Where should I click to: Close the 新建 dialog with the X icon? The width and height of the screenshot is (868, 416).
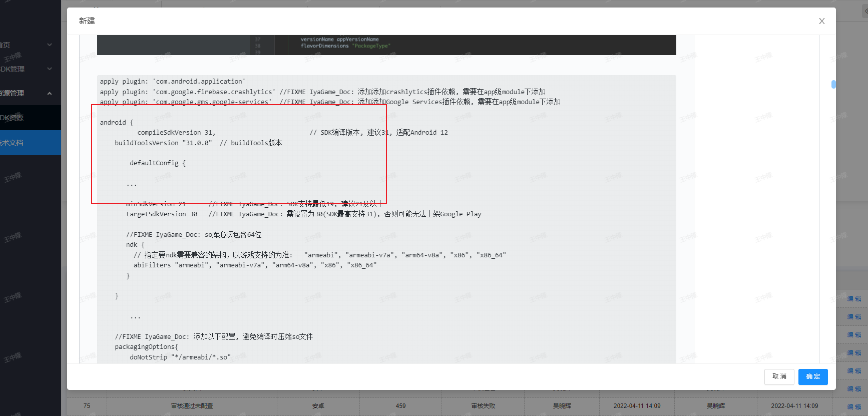pos(821,21)
